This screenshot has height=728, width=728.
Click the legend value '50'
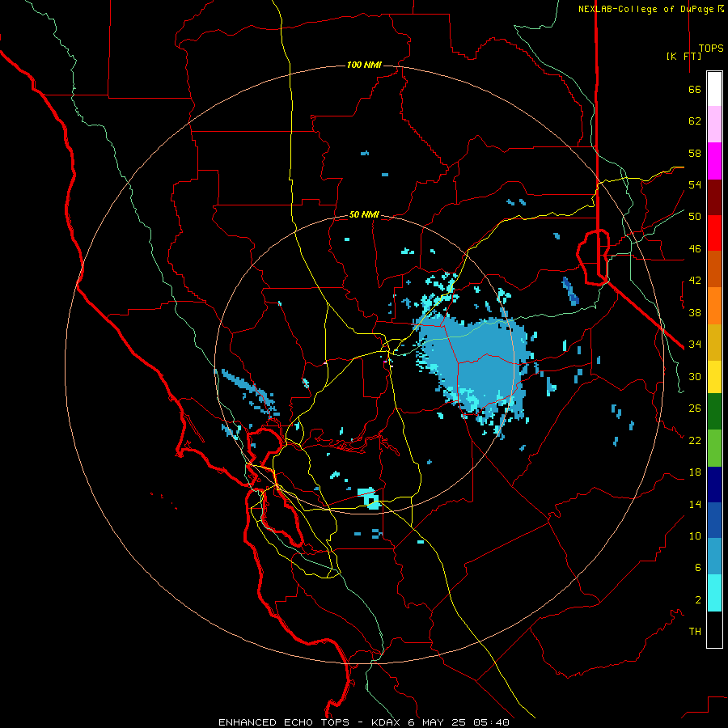695,216
